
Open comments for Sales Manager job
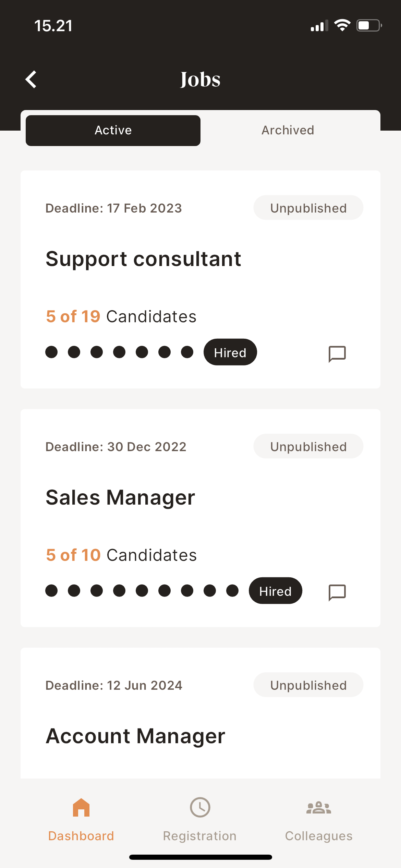pos(337,592)
